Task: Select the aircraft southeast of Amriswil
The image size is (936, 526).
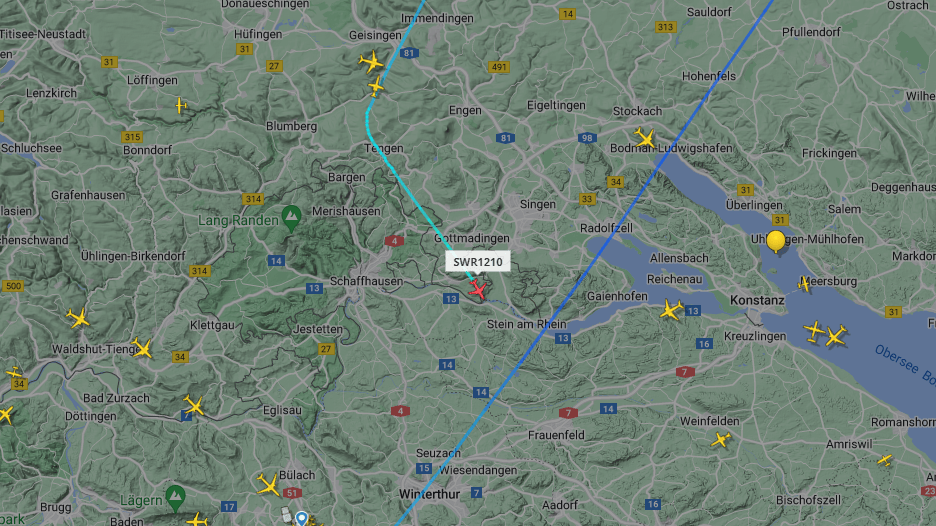Action: pos(885,460)
